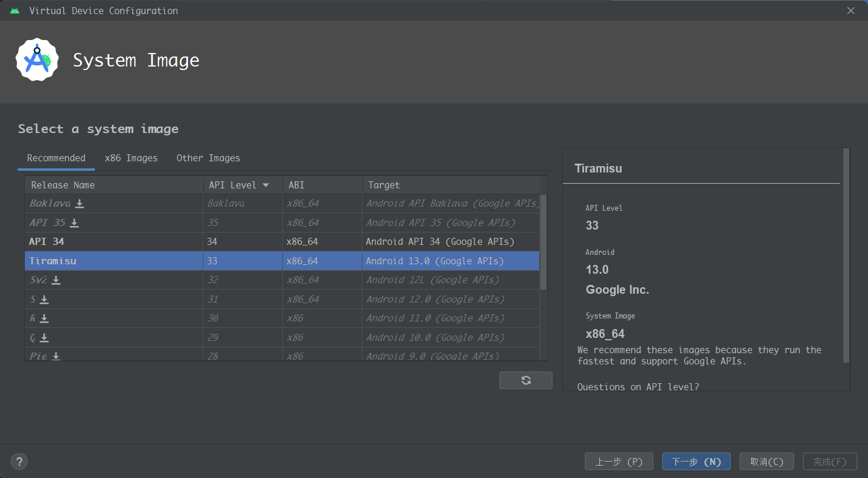Sort by the ABI column header
Image resolution: width=868 pixels, height=478 pixels.
[x=322, y=185]
